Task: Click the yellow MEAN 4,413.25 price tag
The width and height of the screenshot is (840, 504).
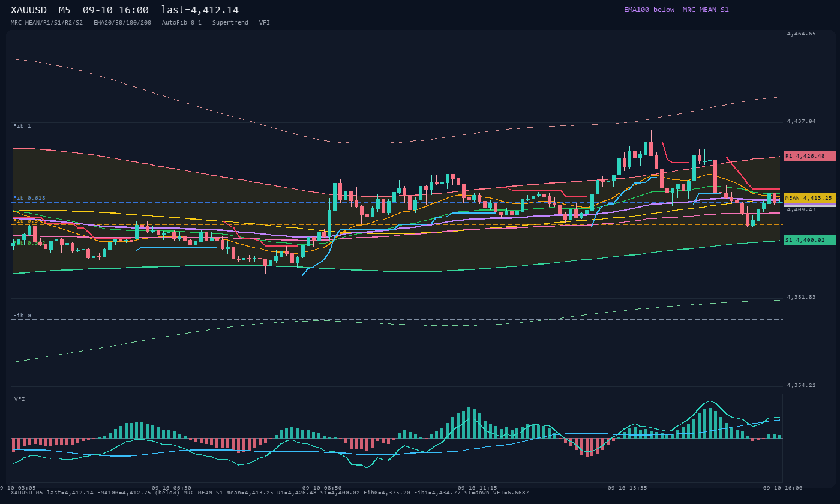Action: pyautogui.click(x=809, y=198)
